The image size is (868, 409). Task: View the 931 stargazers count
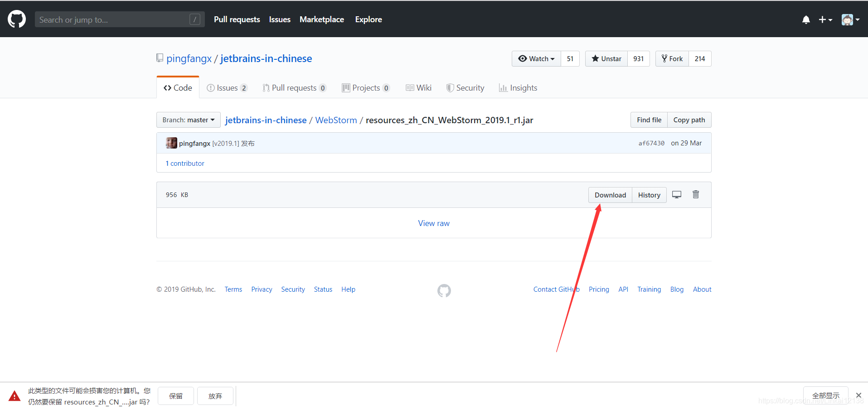click(x=639, y=59)
